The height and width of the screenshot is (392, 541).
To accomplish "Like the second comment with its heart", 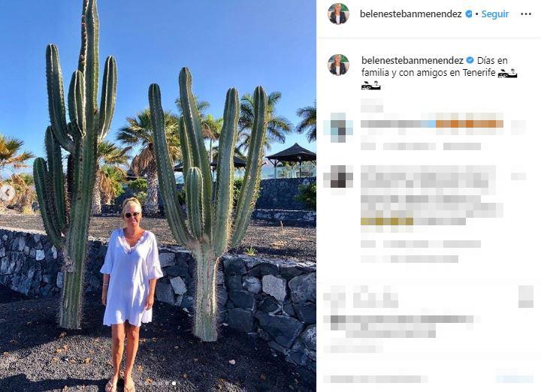I will point(518,176).
